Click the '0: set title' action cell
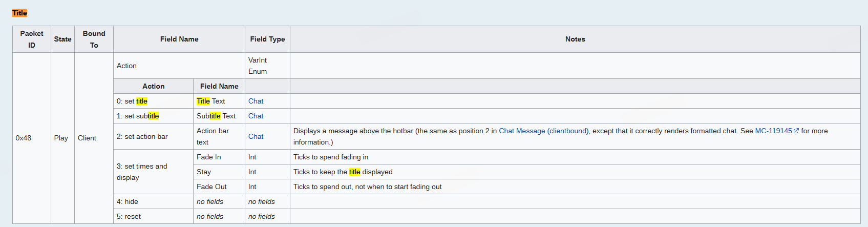Image resolution: width=868 pixels, height=227 pixels. click(132, 101)
